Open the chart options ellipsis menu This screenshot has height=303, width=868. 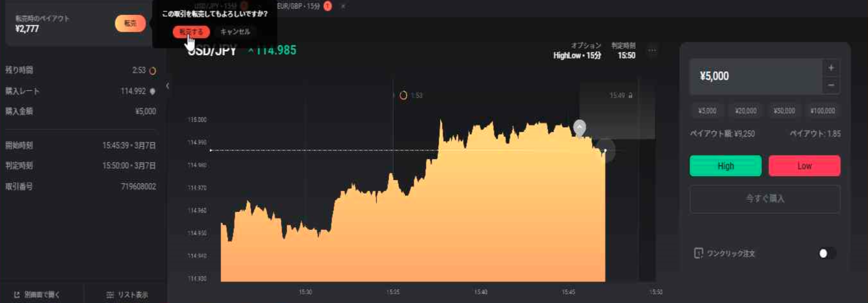[x=652, y=50]
